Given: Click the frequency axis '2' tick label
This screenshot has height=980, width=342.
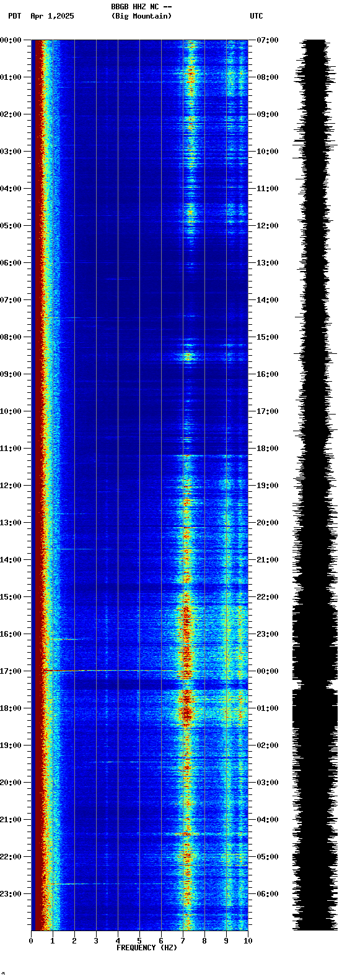Looking at the screenshot, I should click(x=74, y=941).
